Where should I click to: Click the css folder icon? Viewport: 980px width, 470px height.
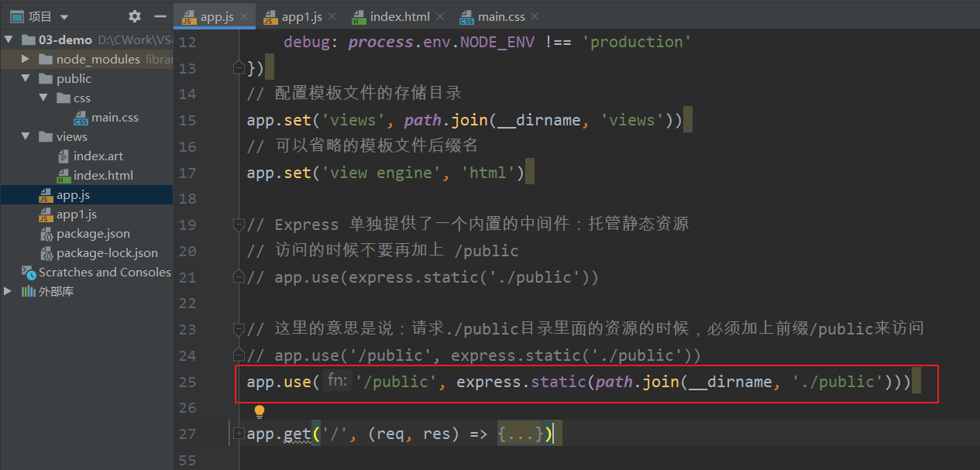point(63,98)
